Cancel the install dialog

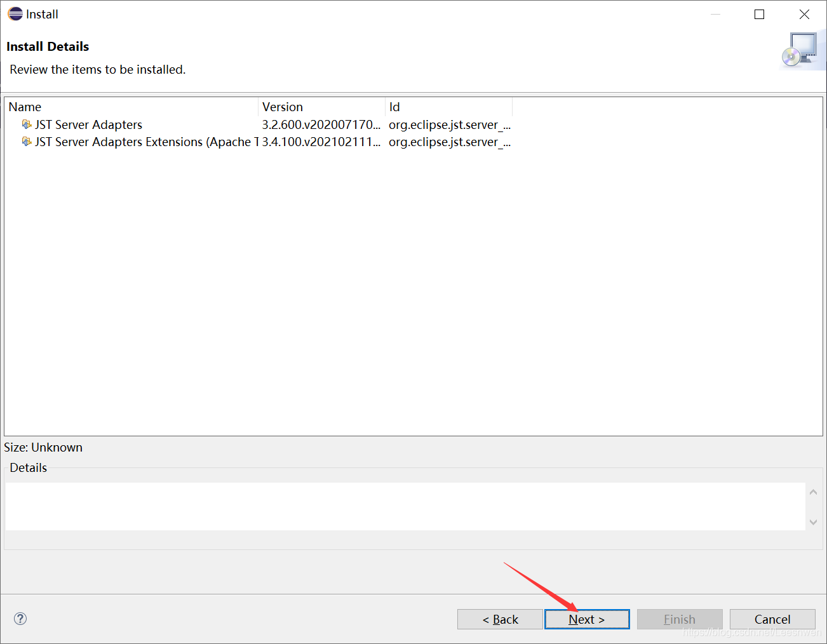coord(772,619)
